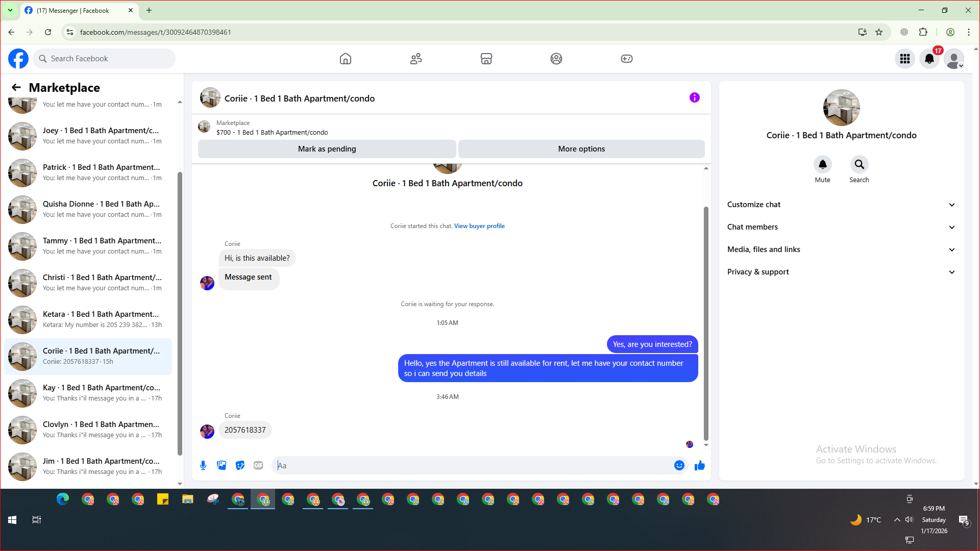Attach a photo using the image icon
Viewport: 980px width, 551px height.
click(222, 465)
